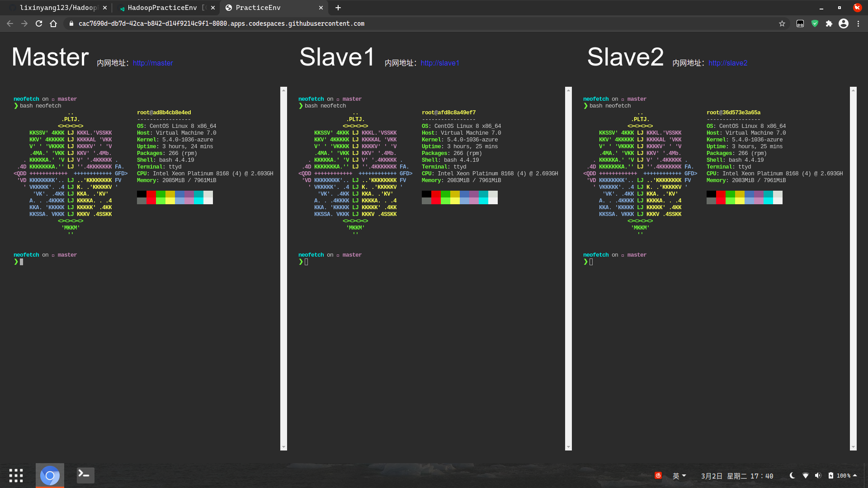Screen dimensions: 868x488
Task: Go back in browser history
Action: click(x=10, y=23)
